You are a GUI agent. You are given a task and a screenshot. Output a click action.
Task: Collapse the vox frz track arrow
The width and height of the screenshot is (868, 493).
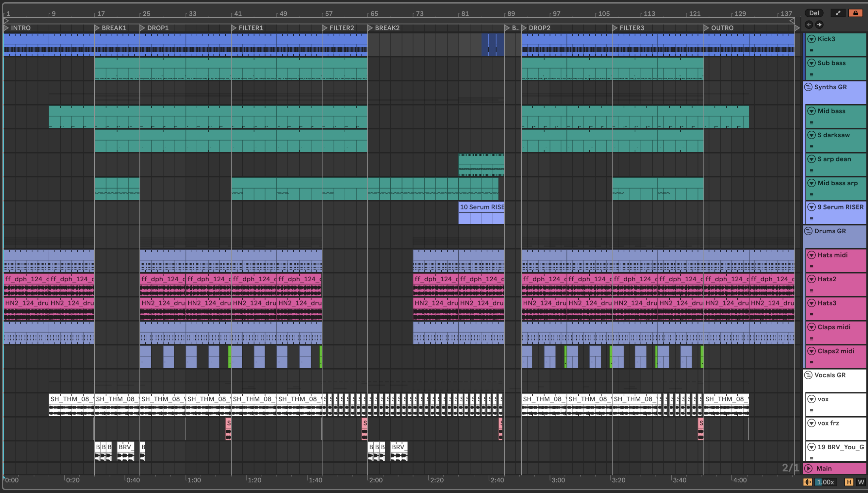[x=811, y=423]
